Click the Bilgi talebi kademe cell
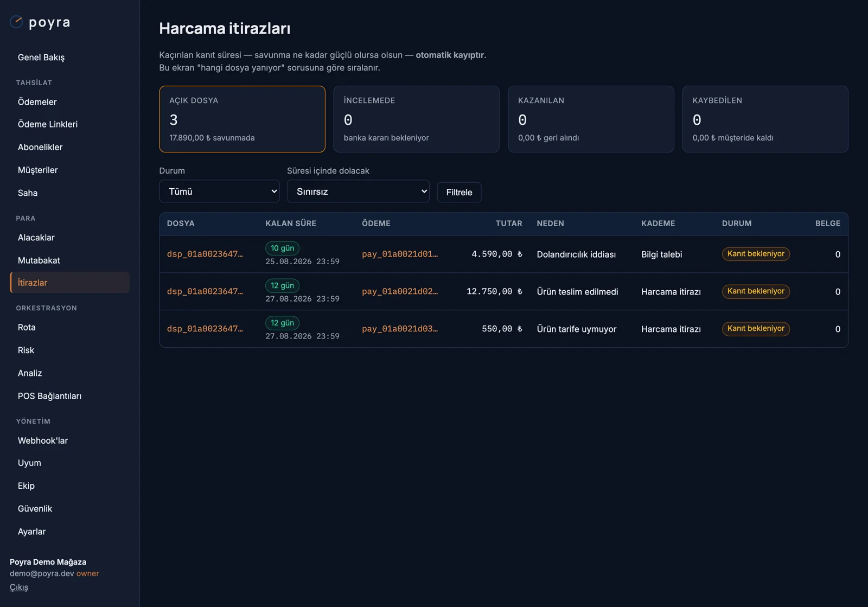Screen dimensions: 868x607 coord(661,254)
